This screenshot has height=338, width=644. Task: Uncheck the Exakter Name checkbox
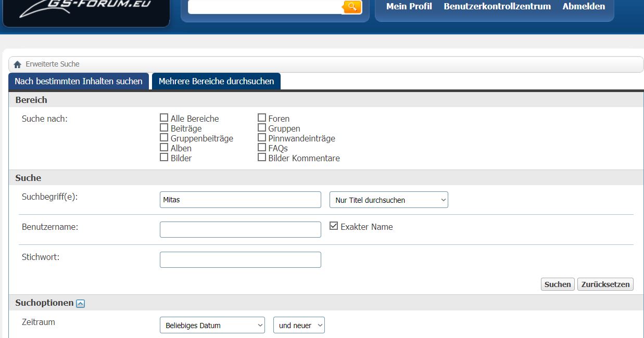[334, 226]
